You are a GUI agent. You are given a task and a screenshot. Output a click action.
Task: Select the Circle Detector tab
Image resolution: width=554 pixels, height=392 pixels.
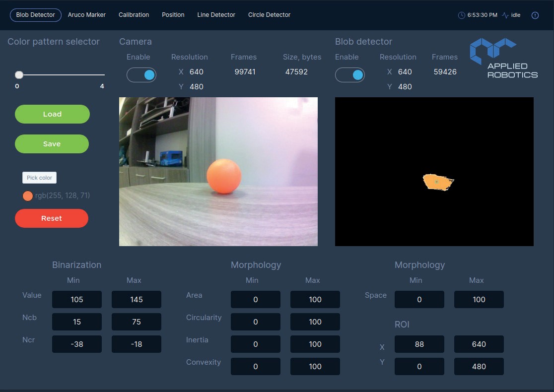pyautogui.click(x=269, y=15)
